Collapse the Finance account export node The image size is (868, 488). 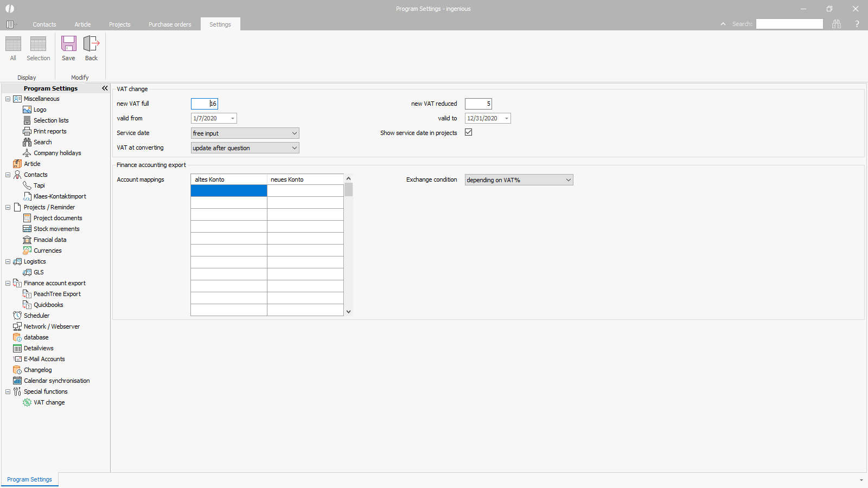(8, 283)
